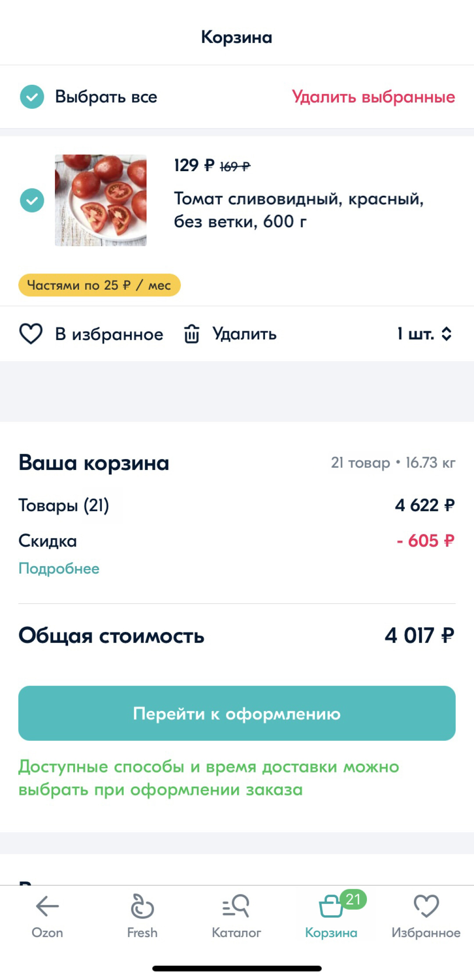This screenshot has width=474, height=980.
Task: Open the Каталог search icon
Action: tap(236, 906)
